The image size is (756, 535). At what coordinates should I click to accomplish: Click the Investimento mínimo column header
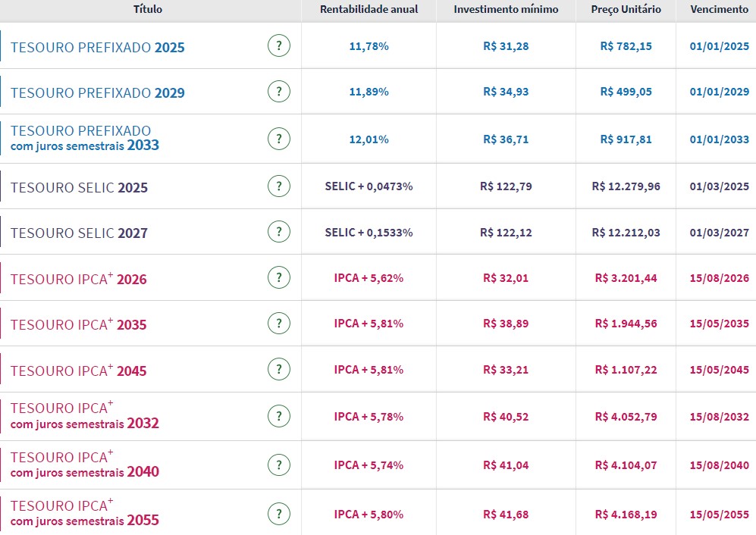click(x=506, y=10)
